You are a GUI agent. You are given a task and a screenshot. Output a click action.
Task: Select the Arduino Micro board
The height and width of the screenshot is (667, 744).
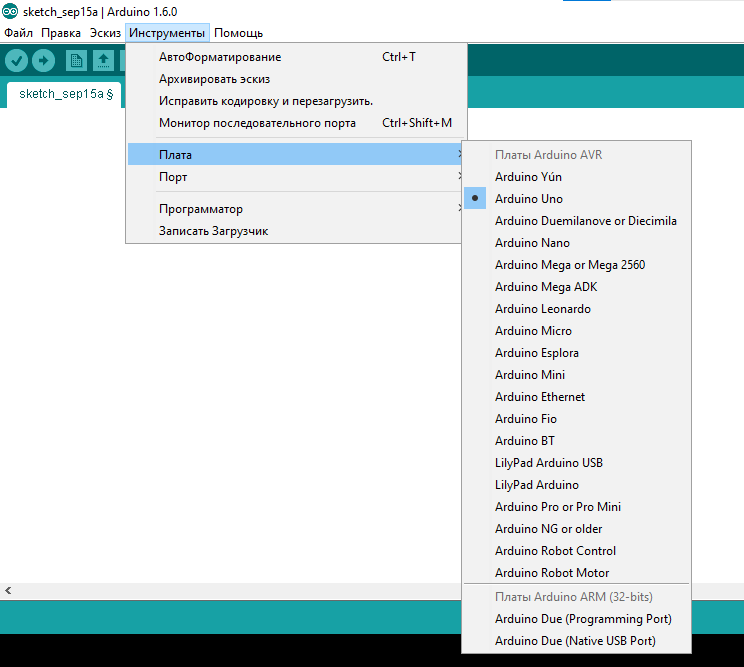click(577, 331)
